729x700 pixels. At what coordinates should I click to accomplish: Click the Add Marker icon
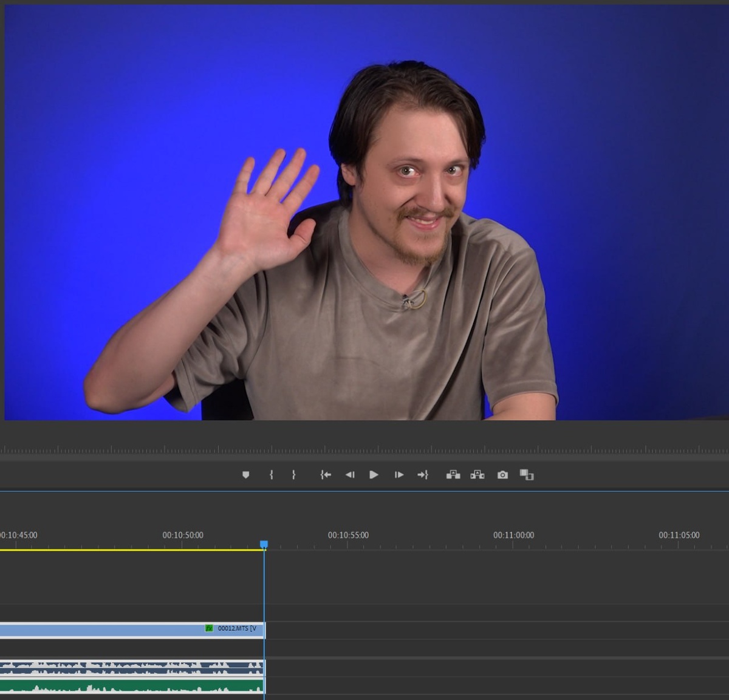(245, 475)
